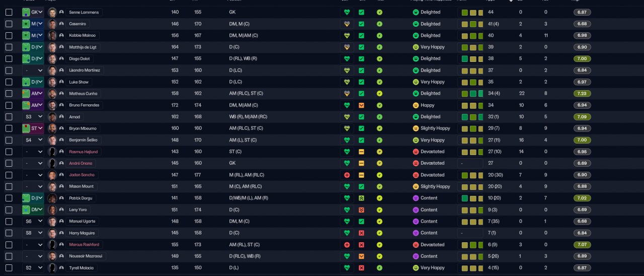Click the small person icon beside Lisandro Martínez

61,71
